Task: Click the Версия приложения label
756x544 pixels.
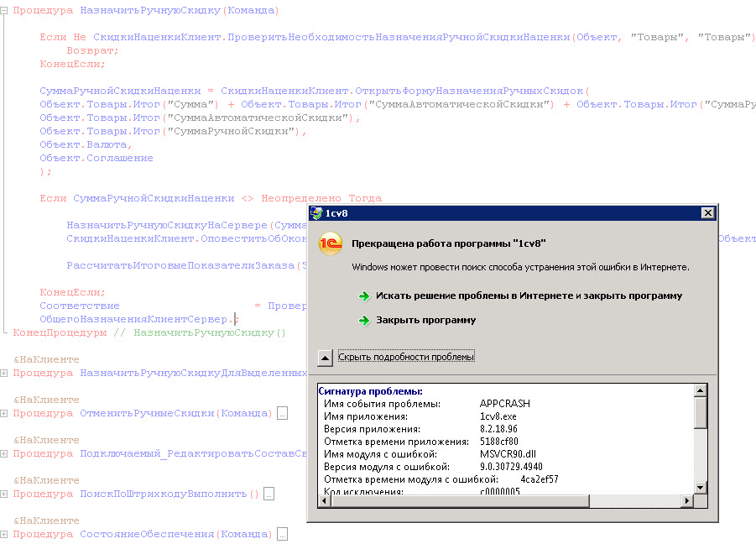Action: click(373, 429)
